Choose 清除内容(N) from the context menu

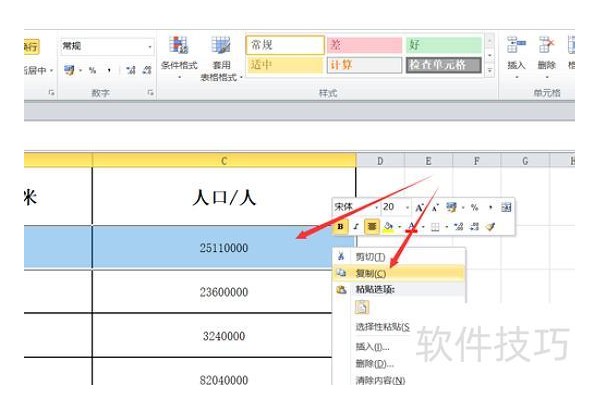(x=380, y=380)
